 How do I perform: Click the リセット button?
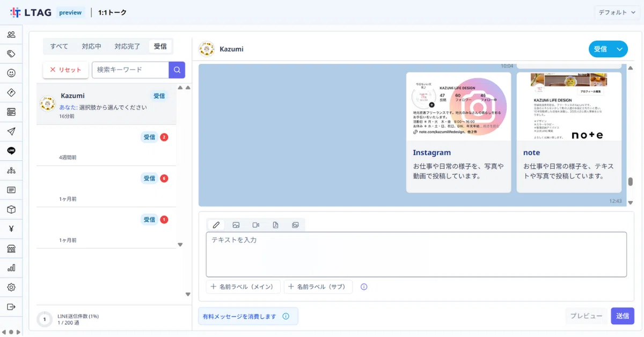tap(65, 70)
